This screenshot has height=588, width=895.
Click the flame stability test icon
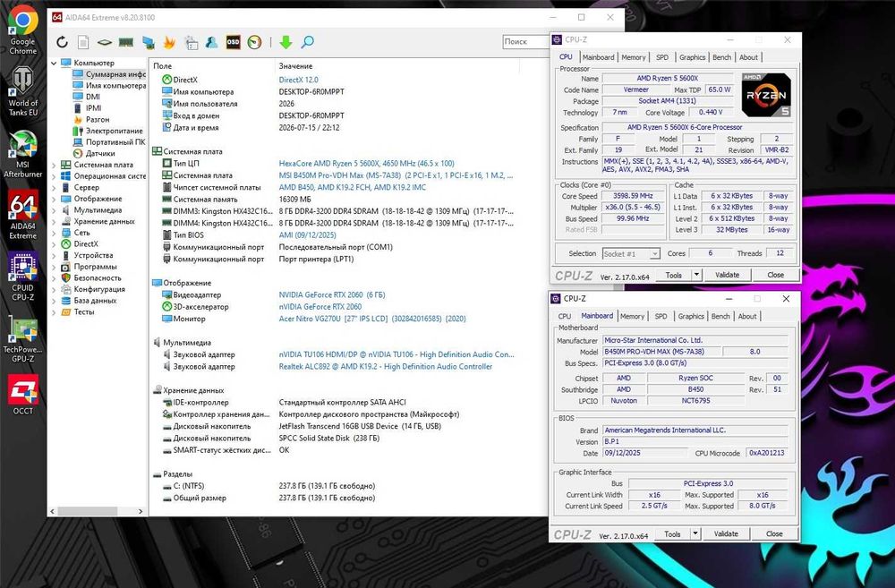[169, 42]
